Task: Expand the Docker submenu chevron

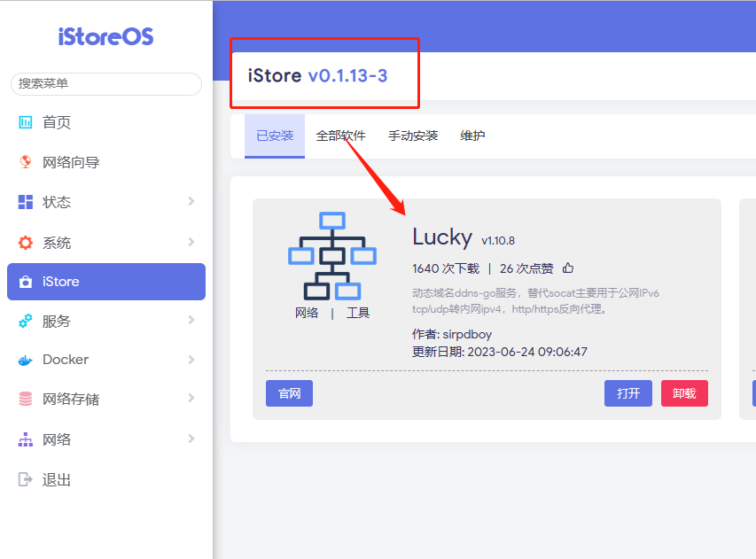Action: coord(191,360)
